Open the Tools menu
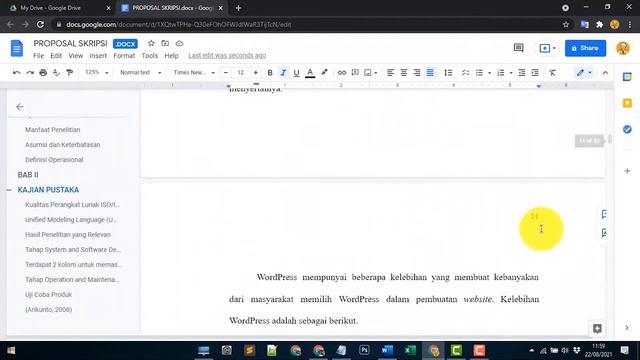640x360 pixels. point(150,56)
